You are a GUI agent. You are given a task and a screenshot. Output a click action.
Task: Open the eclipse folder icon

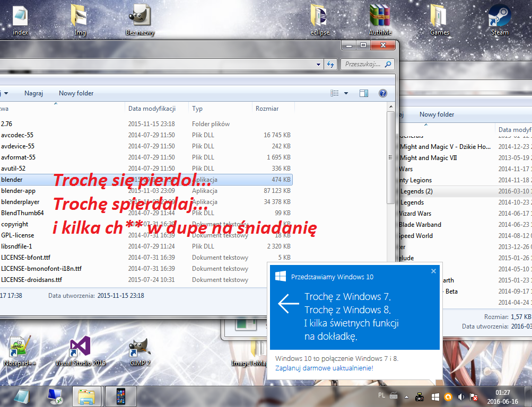(320, 20)
